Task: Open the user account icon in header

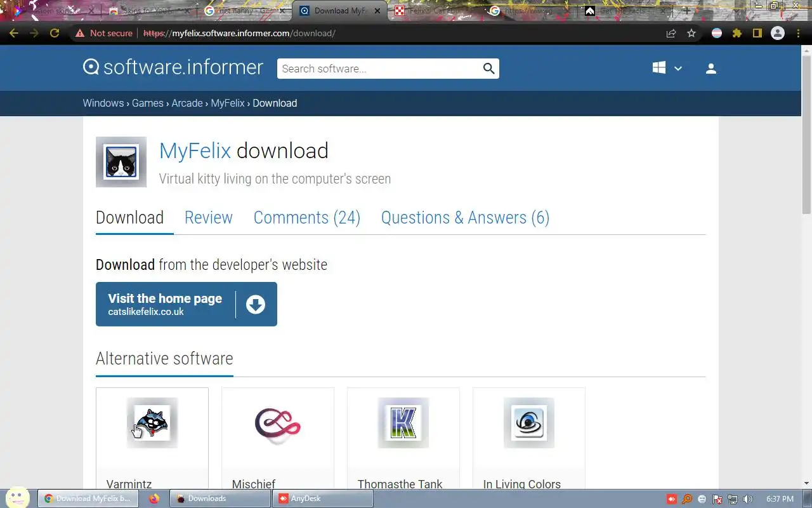Action: (711, 69)
